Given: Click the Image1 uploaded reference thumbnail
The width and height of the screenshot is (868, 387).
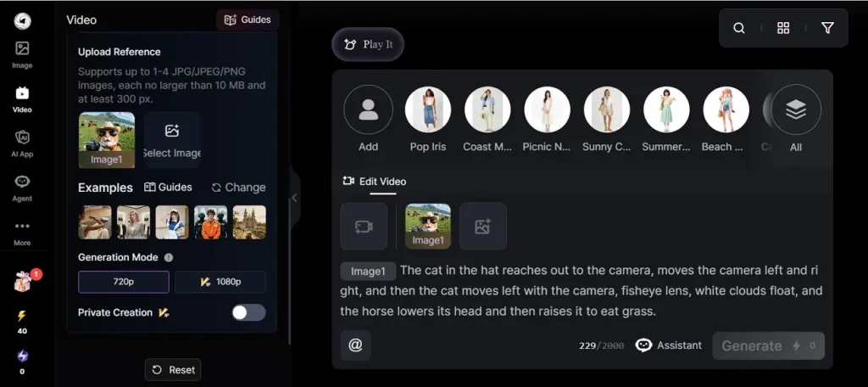Looking at the screenshot, I should tap(107, 140).
